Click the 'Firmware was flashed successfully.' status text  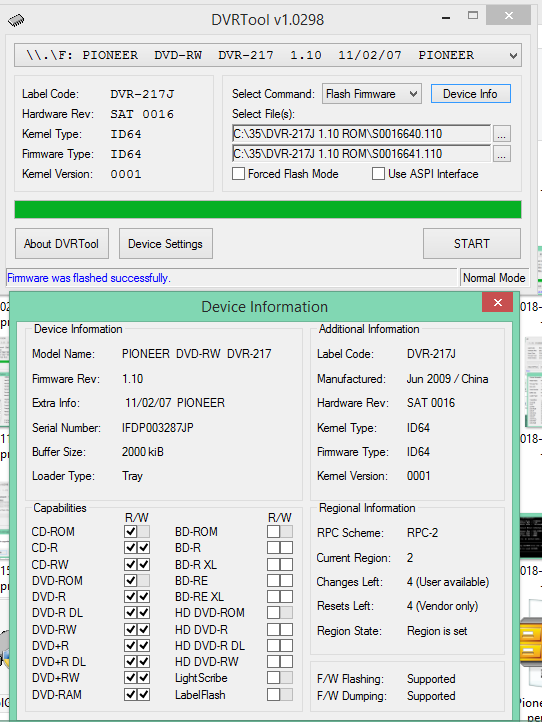click(x=89, y=278)
